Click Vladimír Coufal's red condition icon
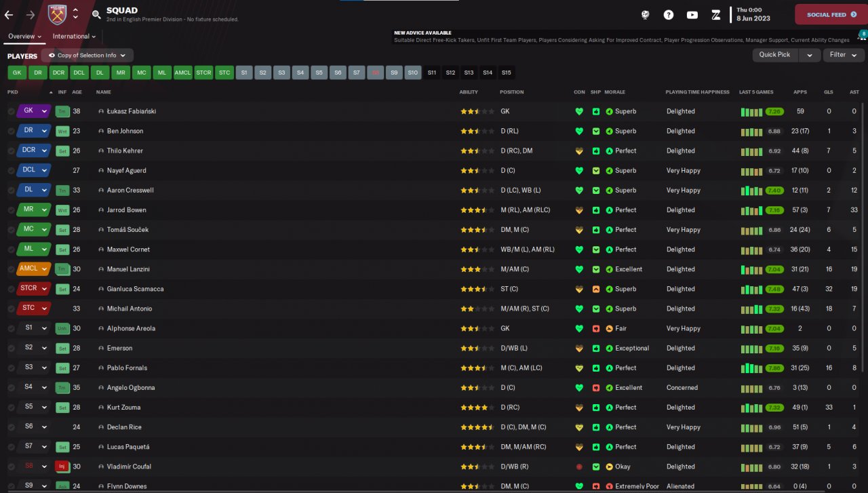 578,467
